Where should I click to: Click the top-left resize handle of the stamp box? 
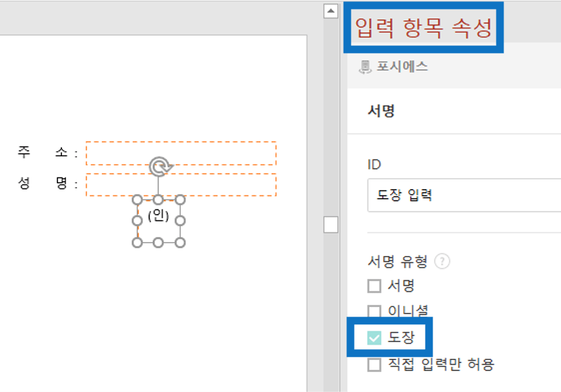137,200
